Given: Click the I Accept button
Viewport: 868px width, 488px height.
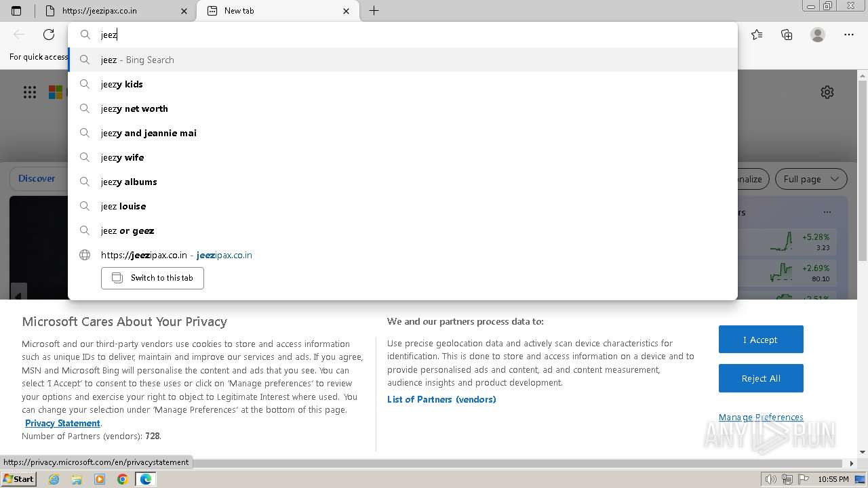Looking at the screenshot, I should point(761,340).
